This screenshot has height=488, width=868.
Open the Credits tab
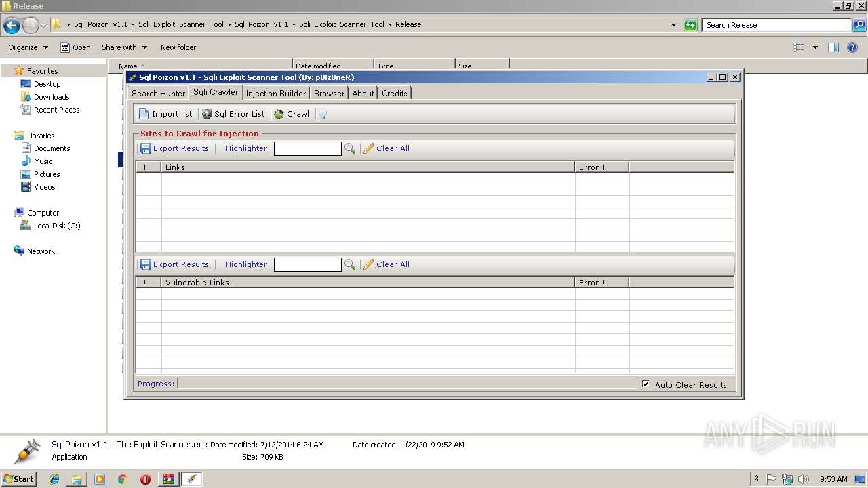tap(395, 93)
